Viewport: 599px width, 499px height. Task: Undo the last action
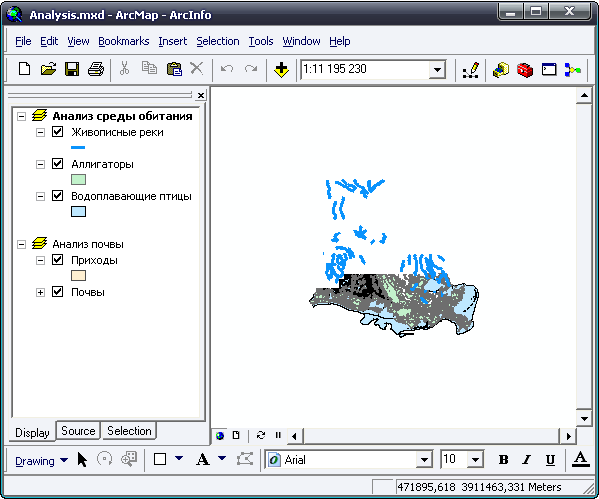point(227,69)
